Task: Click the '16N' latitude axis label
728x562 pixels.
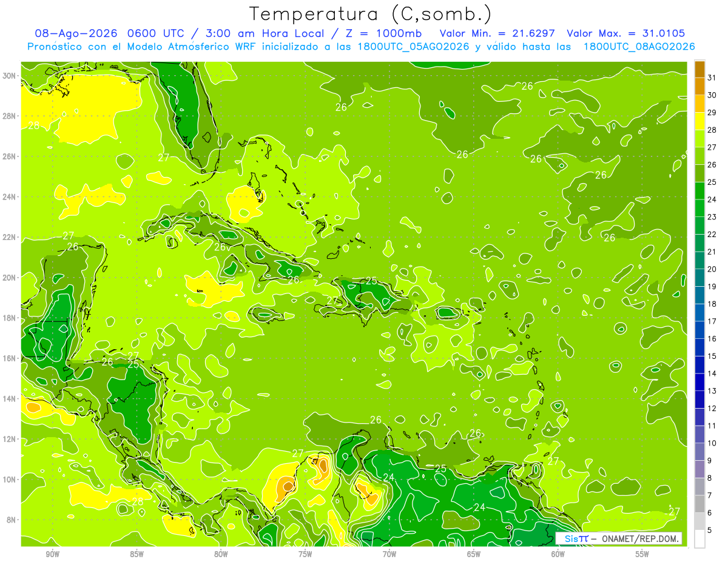Action: pos(10,358)
